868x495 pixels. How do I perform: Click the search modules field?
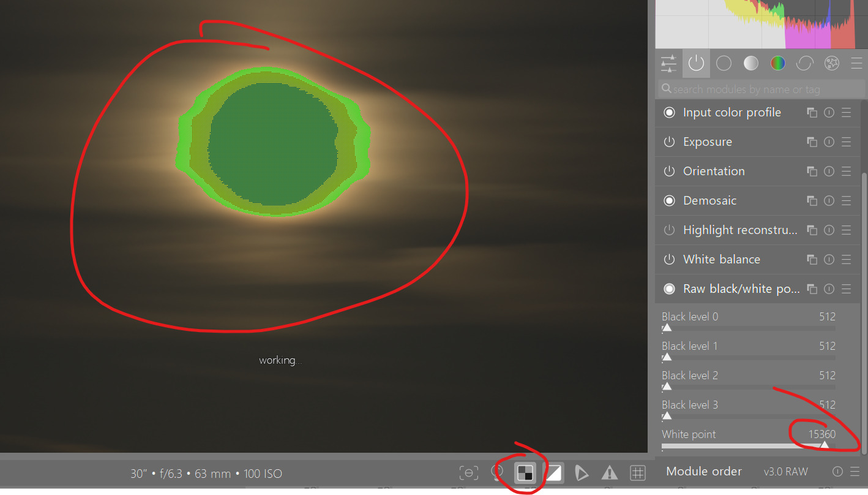pyautogui.click(x=761, y=89)
